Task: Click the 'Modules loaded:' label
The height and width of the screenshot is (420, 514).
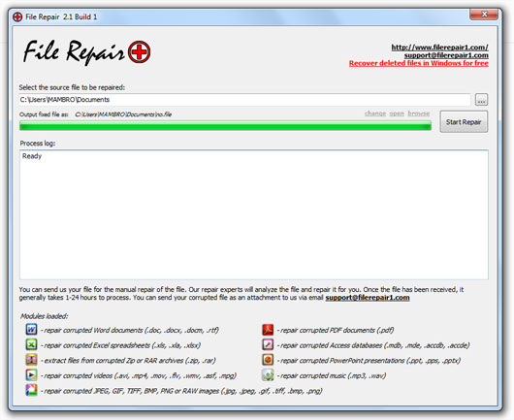Action: tap(45, 316)
